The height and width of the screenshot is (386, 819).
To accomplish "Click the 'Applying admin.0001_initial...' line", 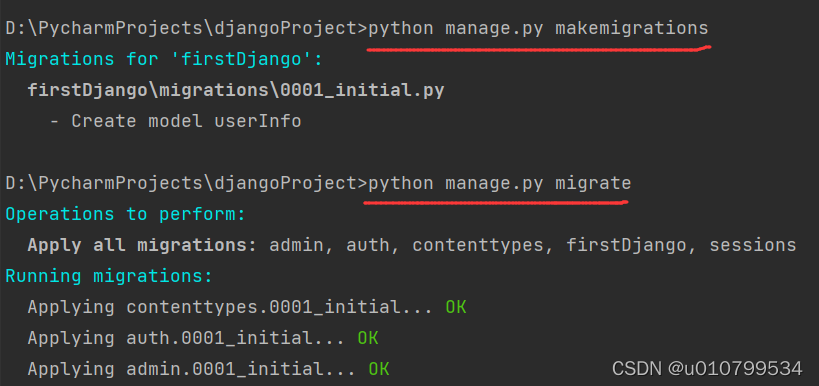I will coord(192,369).
